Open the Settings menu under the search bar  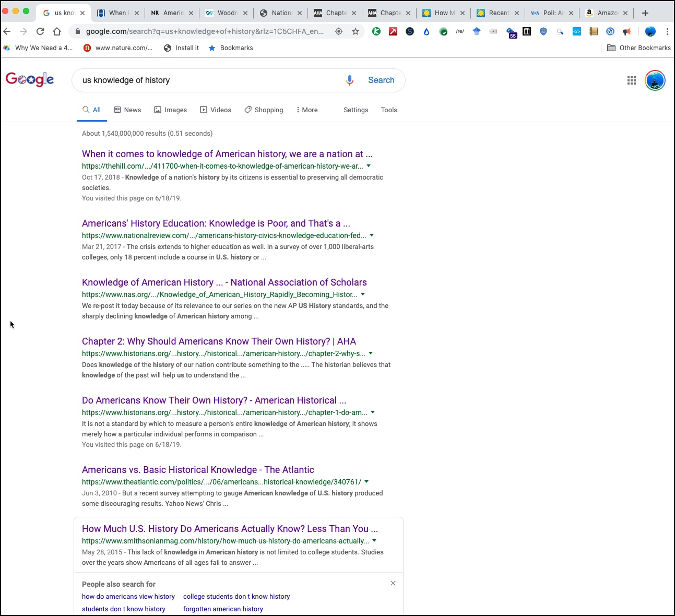(x=356, y=110)
